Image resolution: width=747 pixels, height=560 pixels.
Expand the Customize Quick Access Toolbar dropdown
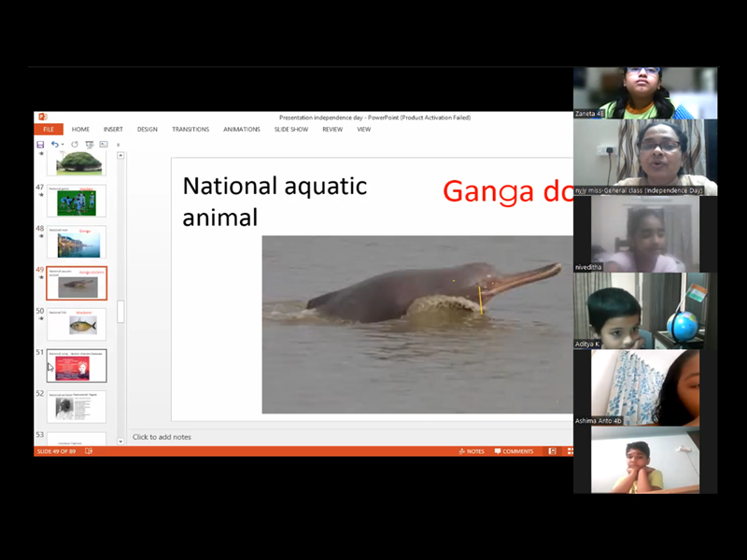point(118,145)
